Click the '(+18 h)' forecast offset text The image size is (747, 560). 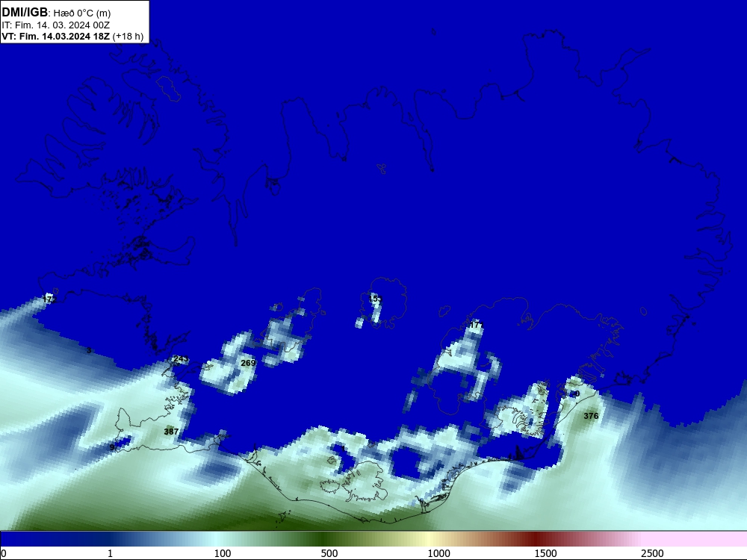(128, 37)
